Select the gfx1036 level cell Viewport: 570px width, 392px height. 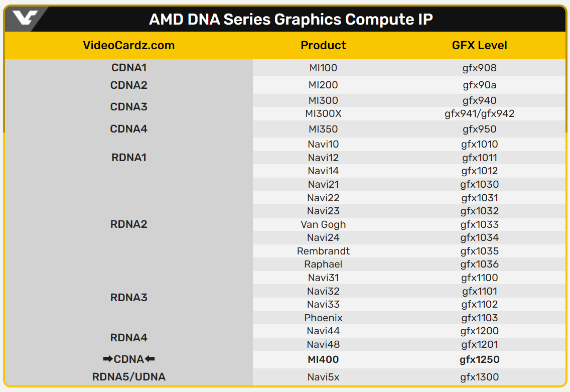point(479,265)
